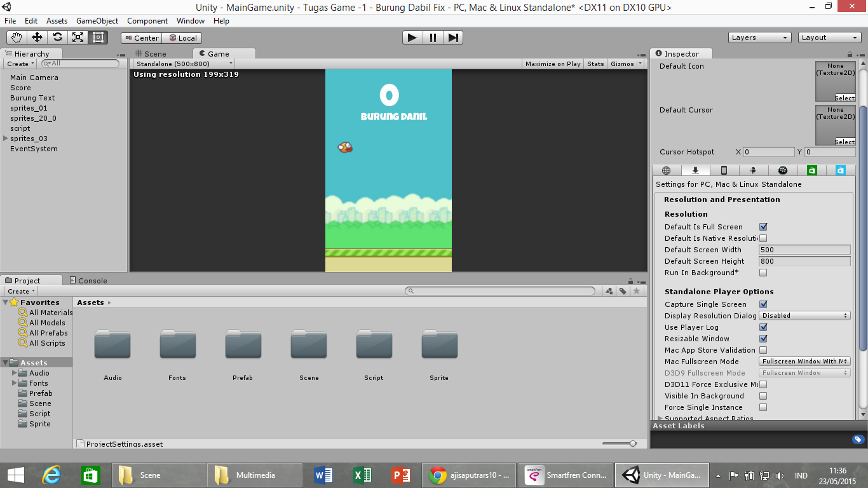Click Select under Default Cursor
This screenshot has width=868, height=488.
844,142
